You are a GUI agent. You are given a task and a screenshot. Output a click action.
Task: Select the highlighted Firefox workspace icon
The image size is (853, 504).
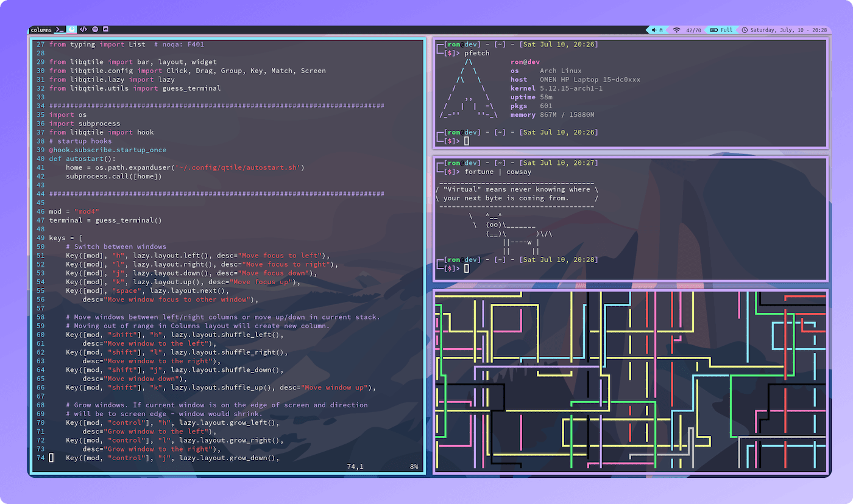[x=71, y=29]
